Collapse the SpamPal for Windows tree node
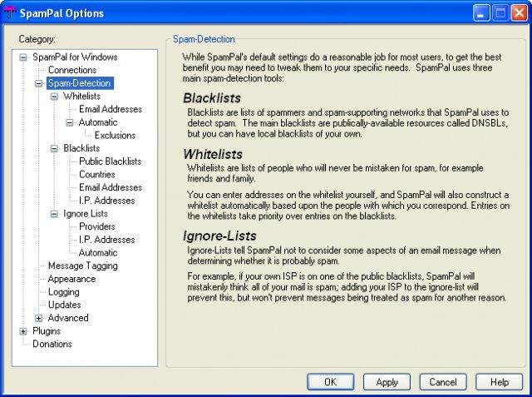This screenshot has width=532, height=397. point(23,57)
